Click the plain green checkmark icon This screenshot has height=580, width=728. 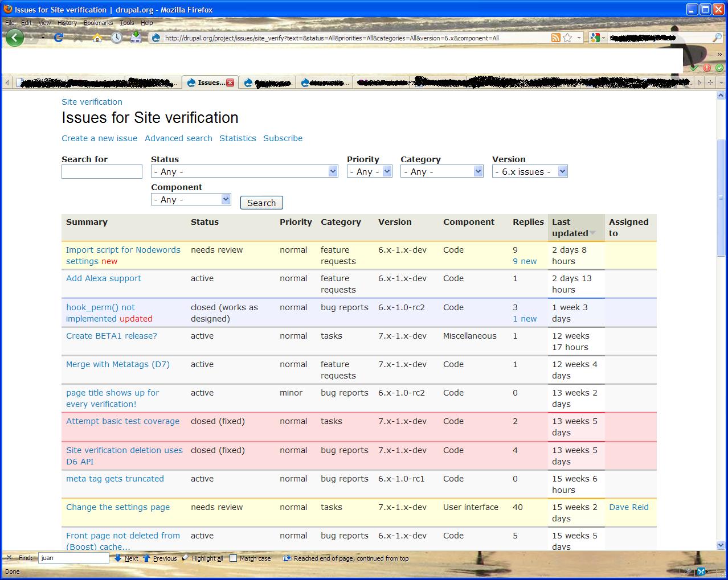(x=694, y=67)
